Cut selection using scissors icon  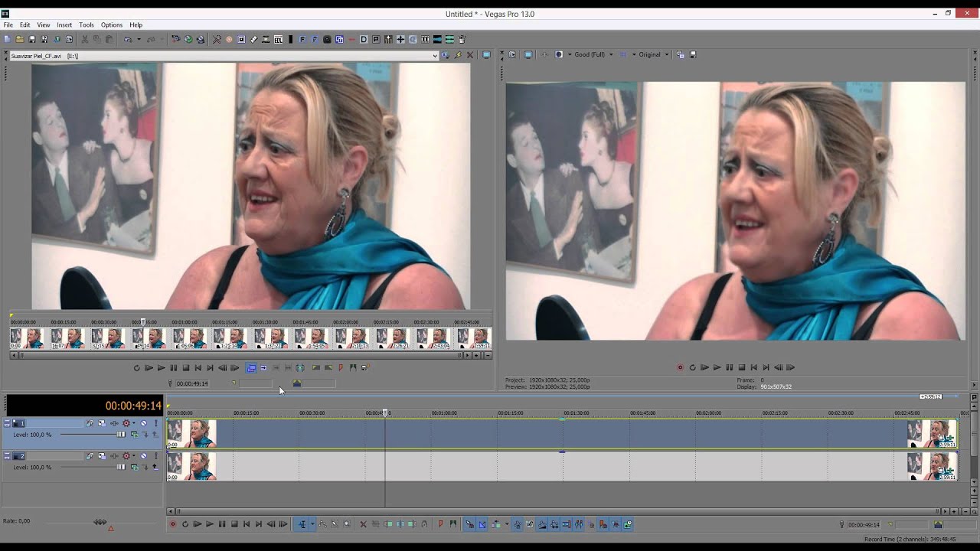tap(85, 39)
